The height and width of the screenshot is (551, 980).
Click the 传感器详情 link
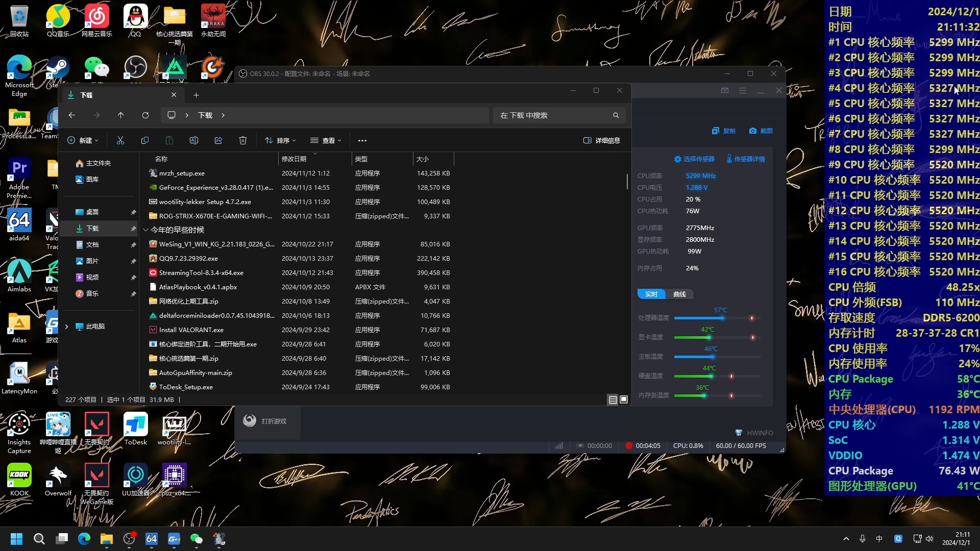pyautogui.click(x=746, y=159)
